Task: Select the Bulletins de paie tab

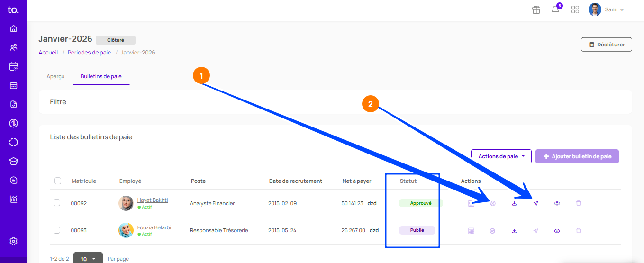Action: pyautogui.click(x=101, y=76)
